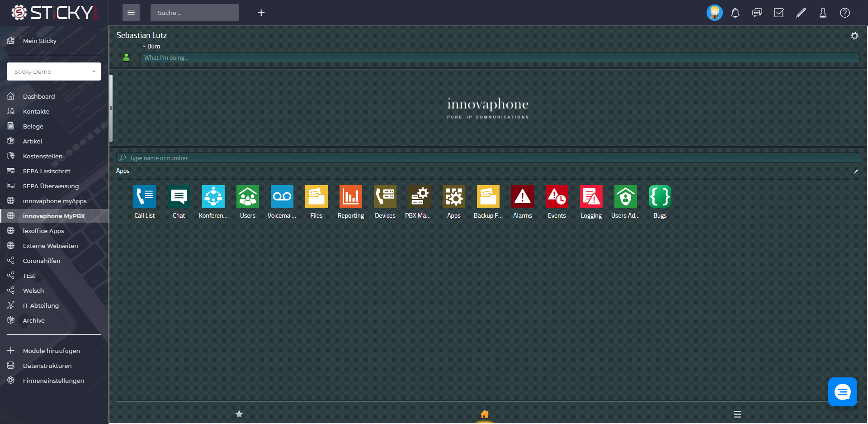Open the Sticky Demo company dropdown
The width and height of the screenshot is (868, 424).
54,71
